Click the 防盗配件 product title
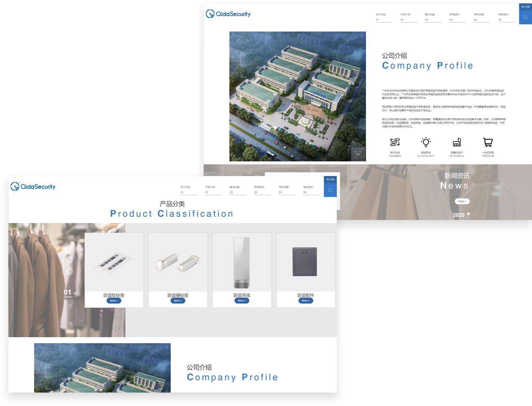Screen dimensions: 532x406 click(x=306, y=295)
